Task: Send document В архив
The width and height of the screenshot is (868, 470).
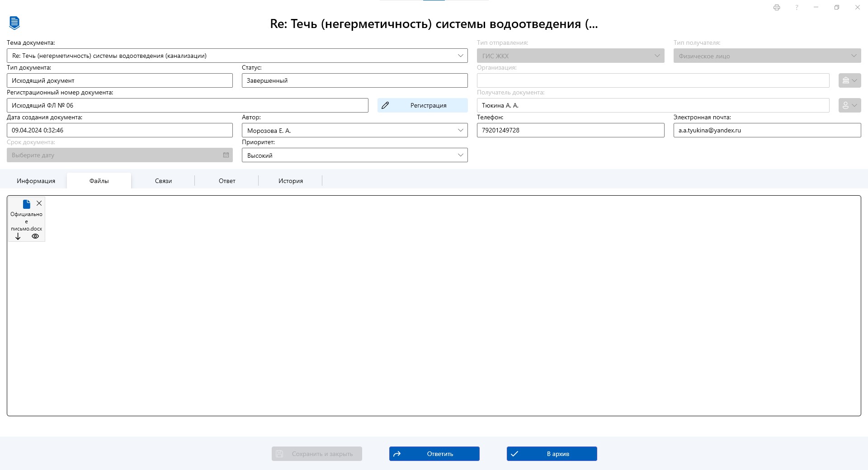Action: tap(552, 454)
